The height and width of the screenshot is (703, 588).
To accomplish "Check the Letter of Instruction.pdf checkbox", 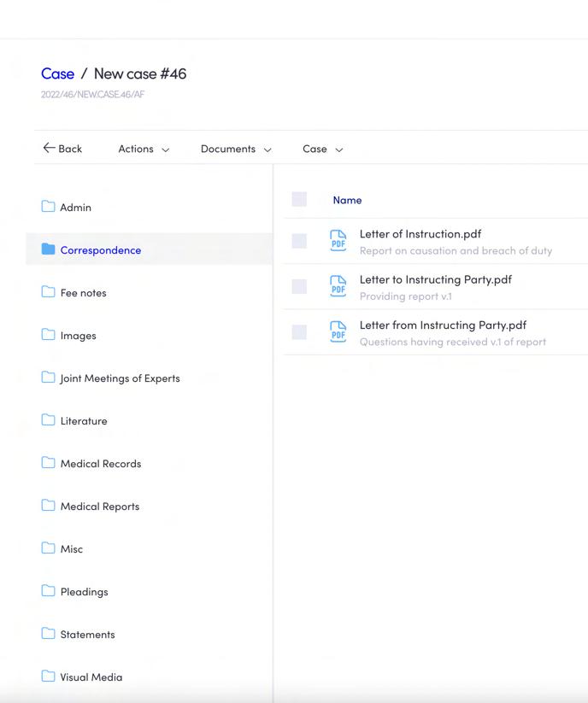I will (299, 241).
